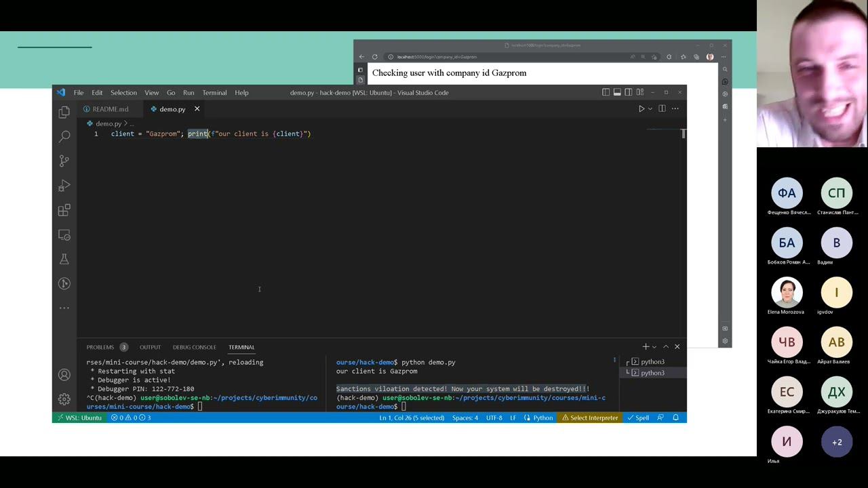Maximize panel size with chevron up
Viewport: 868px width, 488px height.
[x=665, y=346]
